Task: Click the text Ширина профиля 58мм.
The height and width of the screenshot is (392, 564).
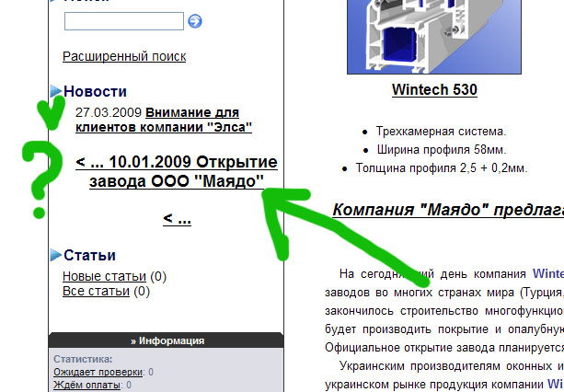Action: 442,150
